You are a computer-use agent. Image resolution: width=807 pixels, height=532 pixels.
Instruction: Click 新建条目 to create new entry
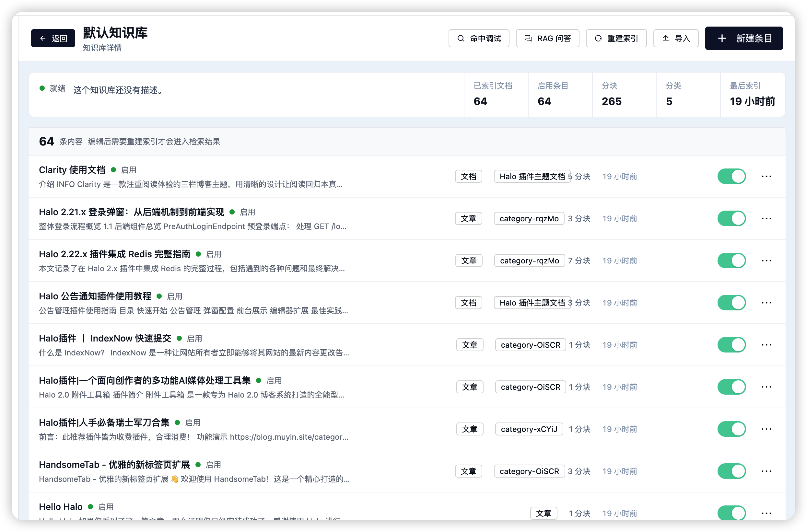tap(743, 38)
